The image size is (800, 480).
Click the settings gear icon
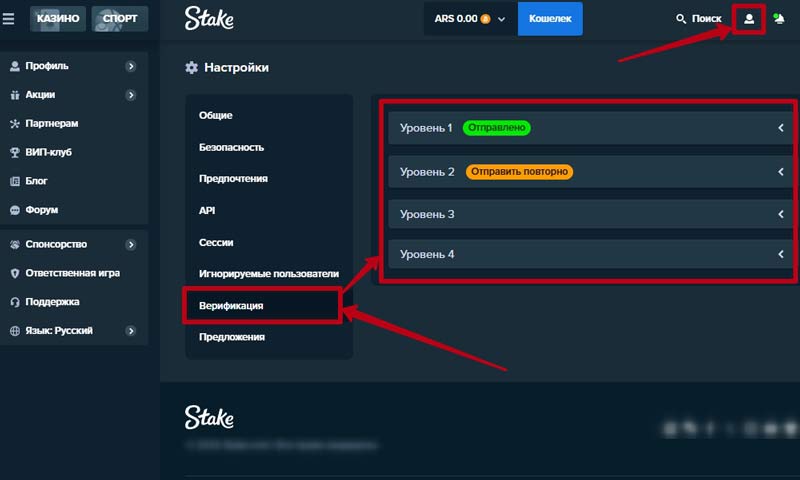tap(192, 68)
